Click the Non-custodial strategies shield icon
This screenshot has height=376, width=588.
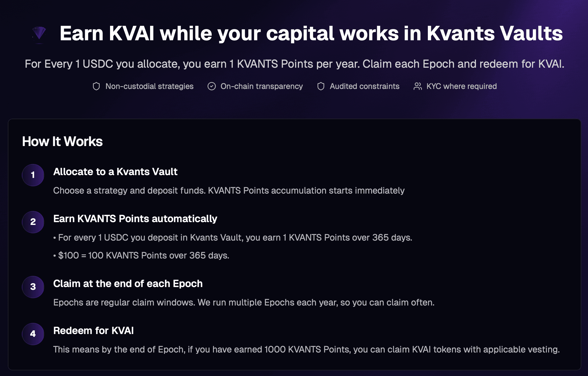point(96,86)
